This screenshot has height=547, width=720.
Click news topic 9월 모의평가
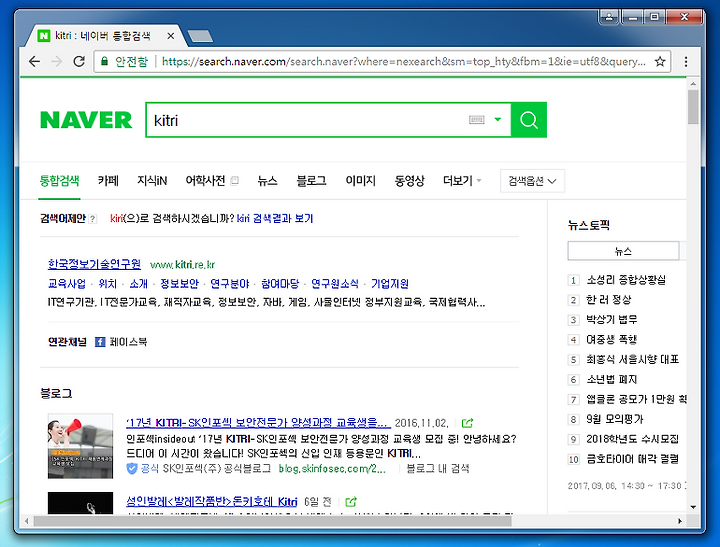coord(615,419)
